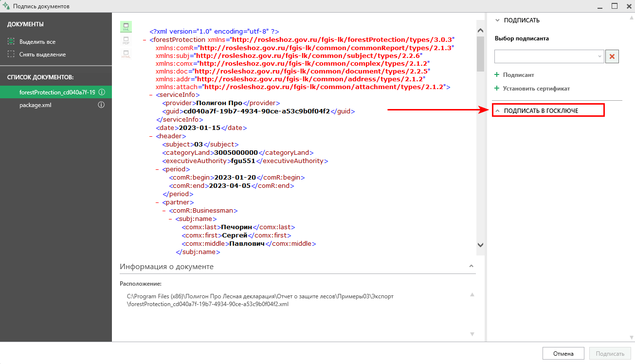Collapse the serviceInfo XML node
The width and height of the screenshot is (635, 364).
pyautogui.click(x=151, y=95)
